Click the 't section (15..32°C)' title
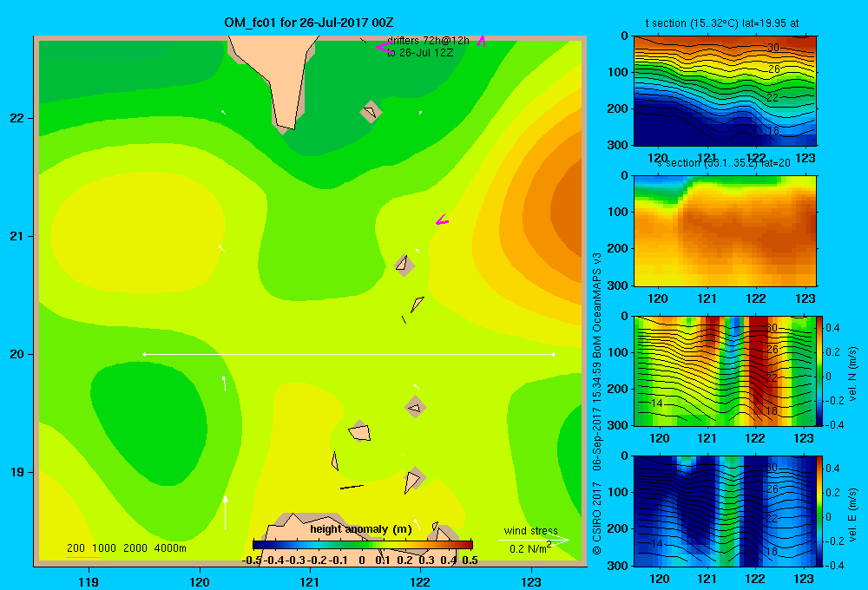This screenshot has height=590, width=868. (x=722, y=23)
